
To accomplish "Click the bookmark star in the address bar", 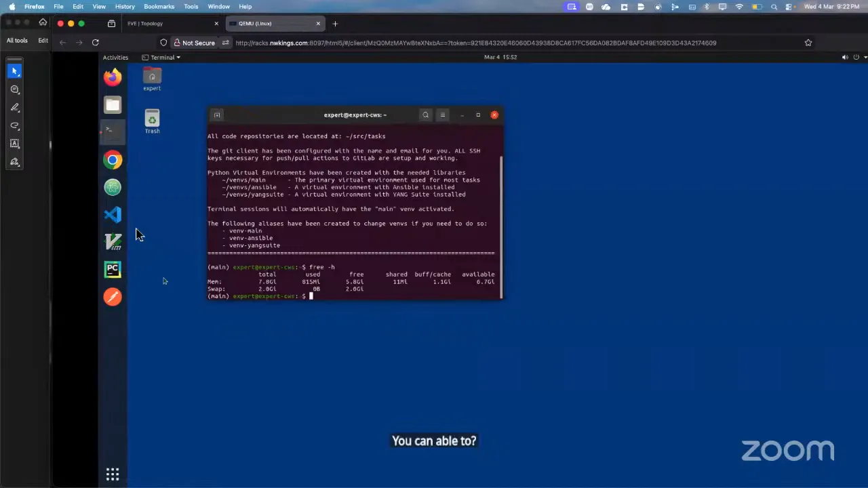I will (x=808, y=42).
